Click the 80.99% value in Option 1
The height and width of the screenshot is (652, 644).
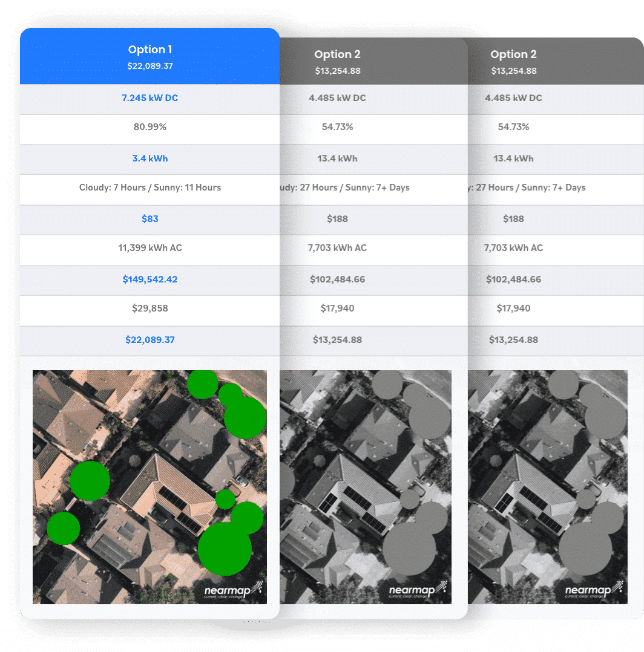[149, 127]
